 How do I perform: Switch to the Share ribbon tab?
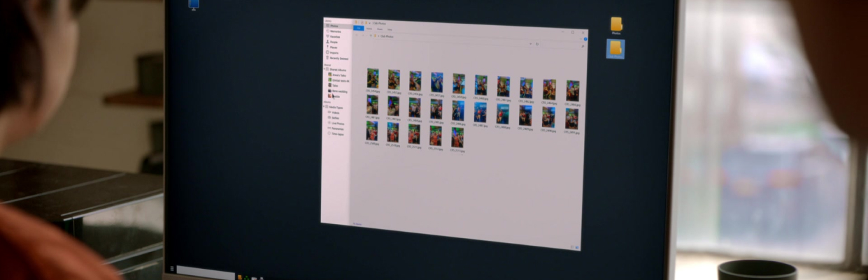click(x=380, y=29)
